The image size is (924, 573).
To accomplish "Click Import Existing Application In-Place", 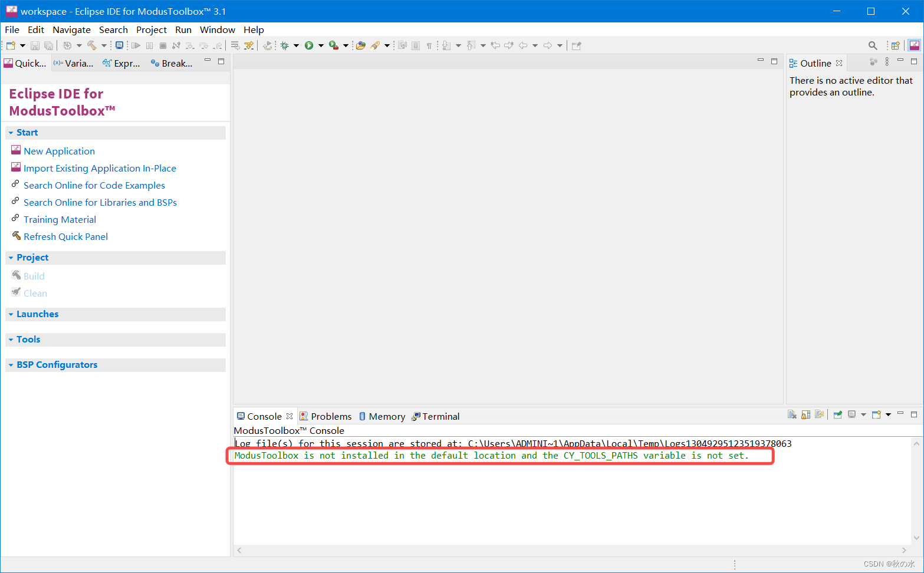I will point(100,168).
